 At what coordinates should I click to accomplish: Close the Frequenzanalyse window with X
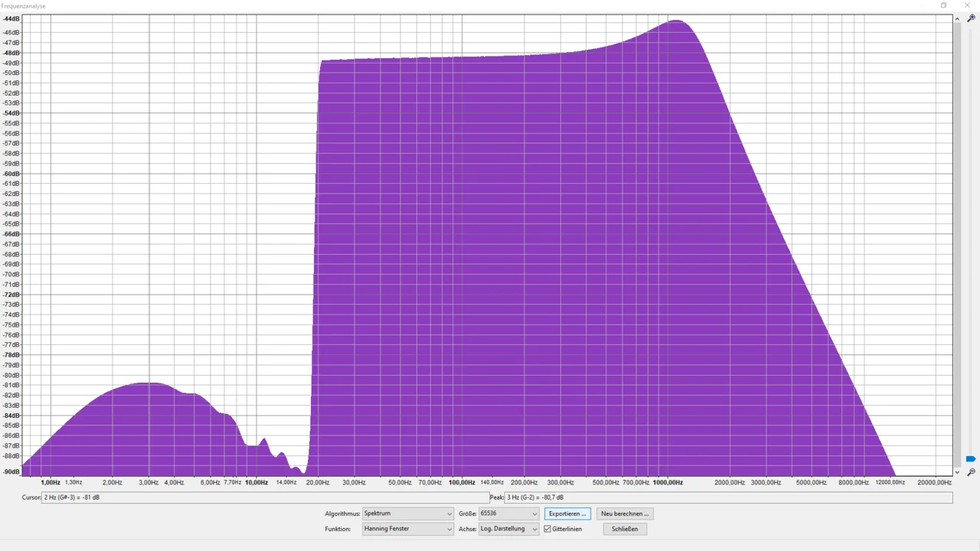click(967, 5)
